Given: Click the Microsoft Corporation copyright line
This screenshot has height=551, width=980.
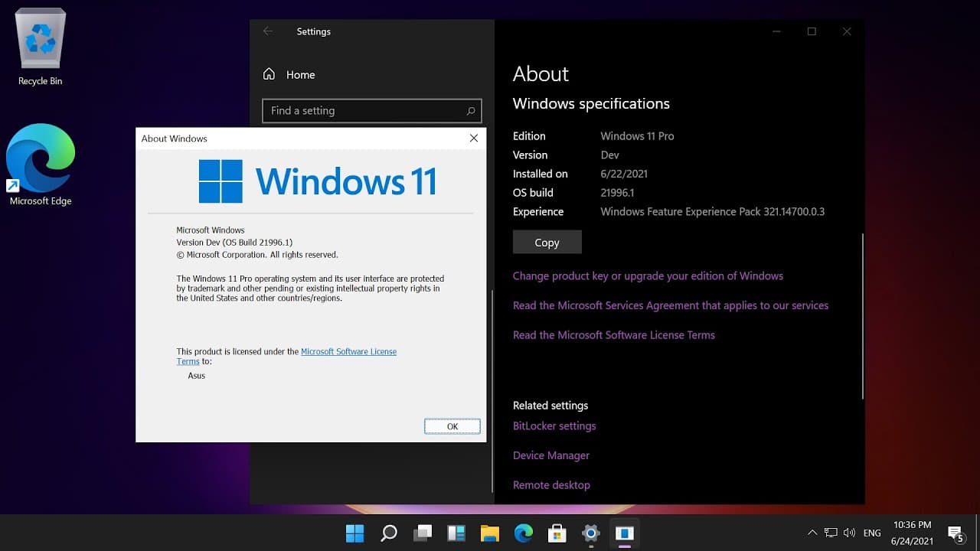Looking at the screenshot, I should 257,255.
